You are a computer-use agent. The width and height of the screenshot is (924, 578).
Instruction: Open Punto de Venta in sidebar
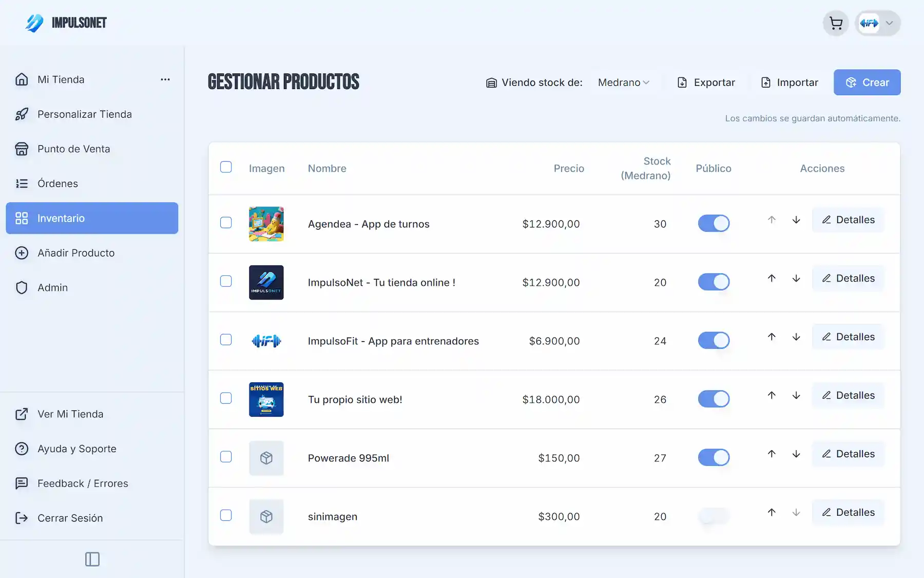click(x=73, y=149)
